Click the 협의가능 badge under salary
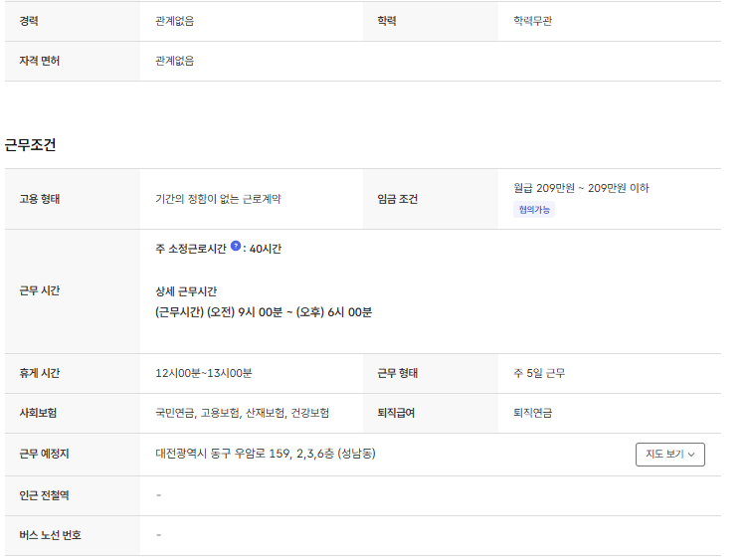The image size is (746, 560). 534,210
